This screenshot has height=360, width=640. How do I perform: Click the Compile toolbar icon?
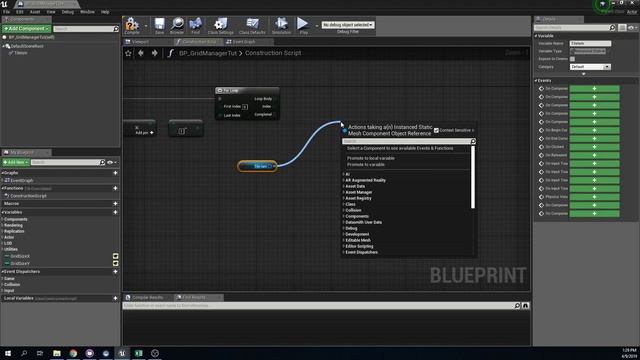coord(132,25)
